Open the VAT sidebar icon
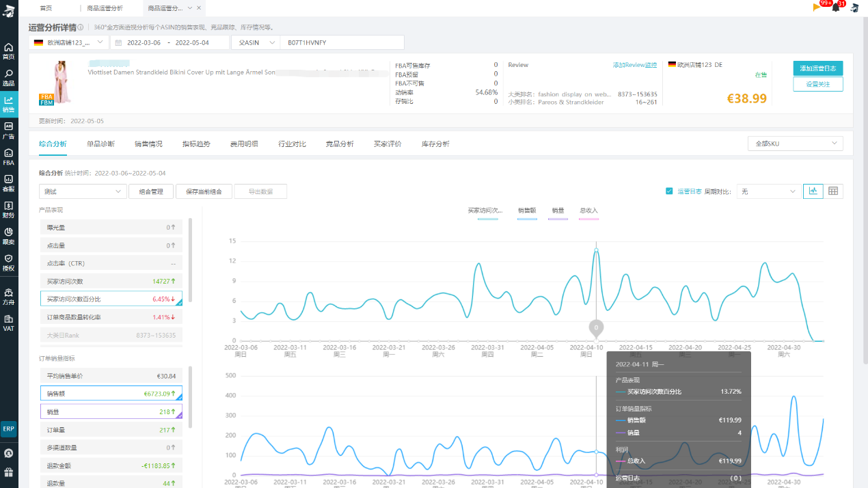This screenshot has height=488, width=868. point(9,323)
